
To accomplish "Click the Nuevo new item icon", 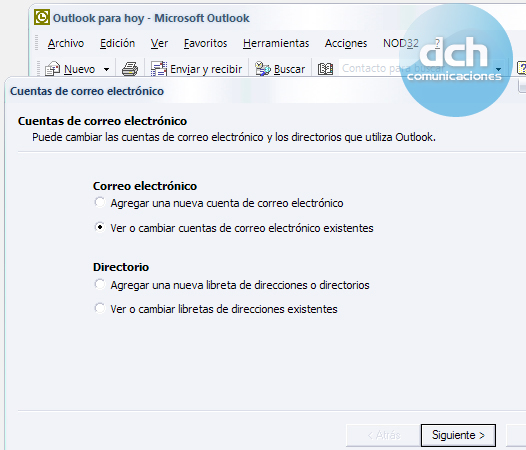I will pyautogui.click(x=52, y=69).
